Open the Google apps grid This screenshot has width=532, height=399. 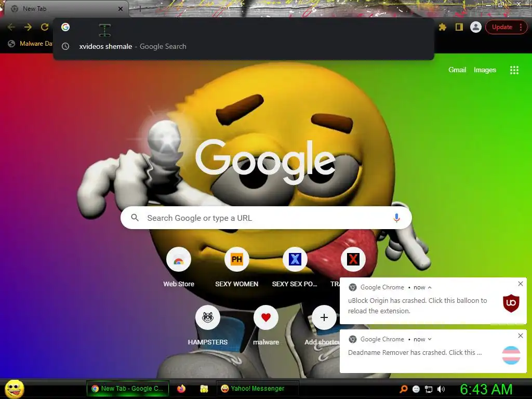[514, 70]
